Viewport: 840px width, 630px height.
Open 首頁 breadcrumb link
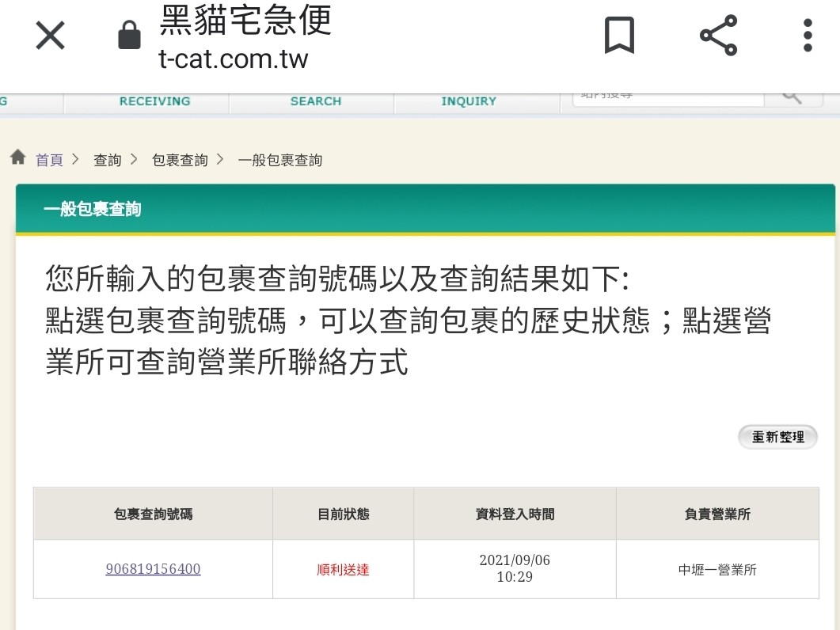49,160
